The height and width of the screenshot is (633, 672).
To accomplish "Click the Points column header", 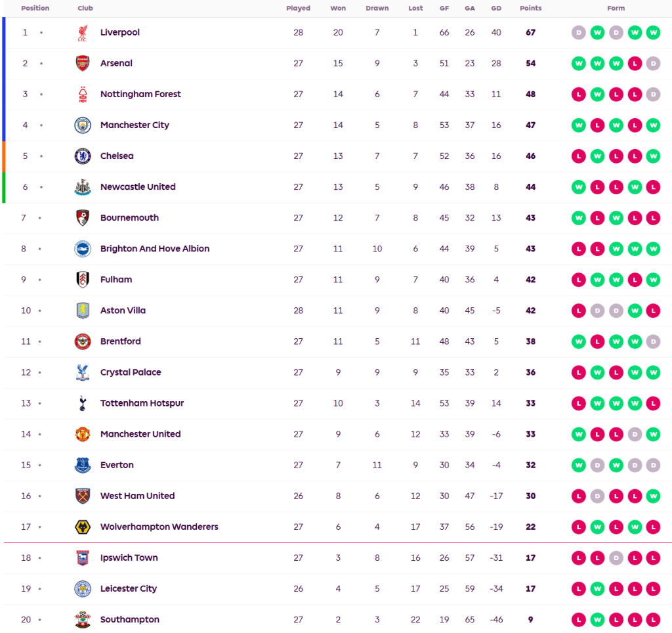I will click(x=530, y=9).
